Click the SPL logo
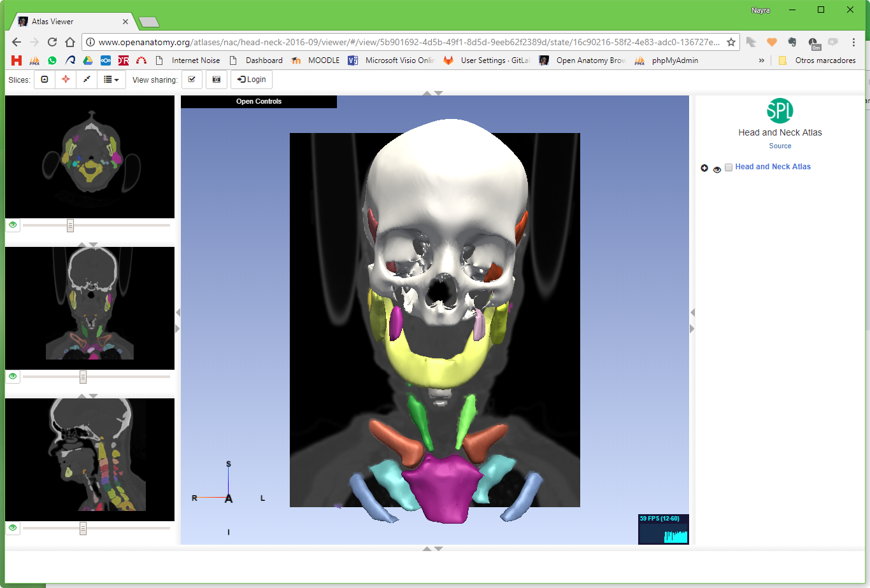The height and width of the screenshot is (588, 870). coord(780,111)
